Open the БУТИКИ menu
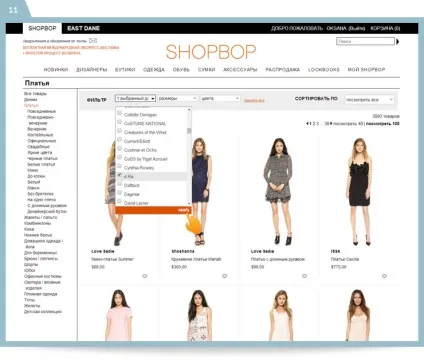The width and height of the screenshot is (424, 360). click(125, 70)
